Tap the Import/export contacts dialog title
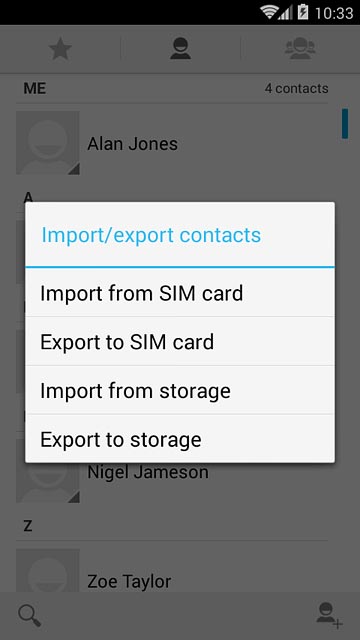This screenshot has height=640, width=360. tap(151, 235)
